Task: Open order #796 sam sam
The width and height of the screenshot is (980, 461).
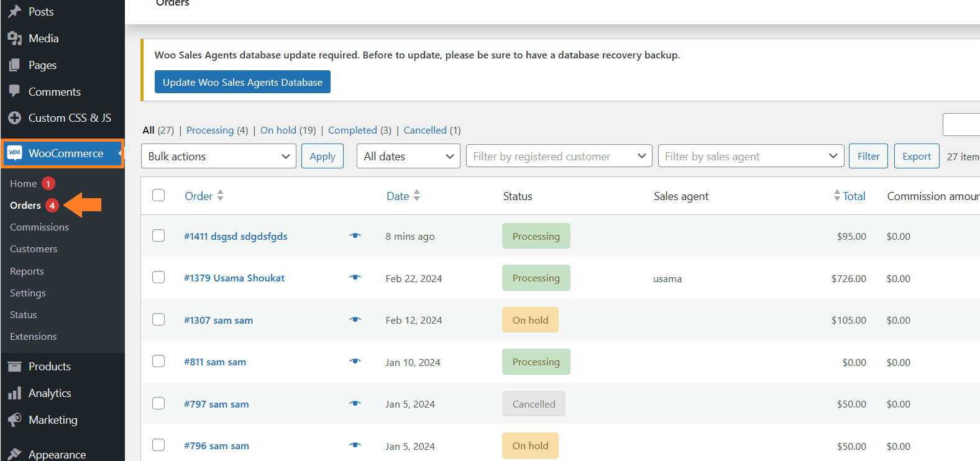Action: pos(216,445)
